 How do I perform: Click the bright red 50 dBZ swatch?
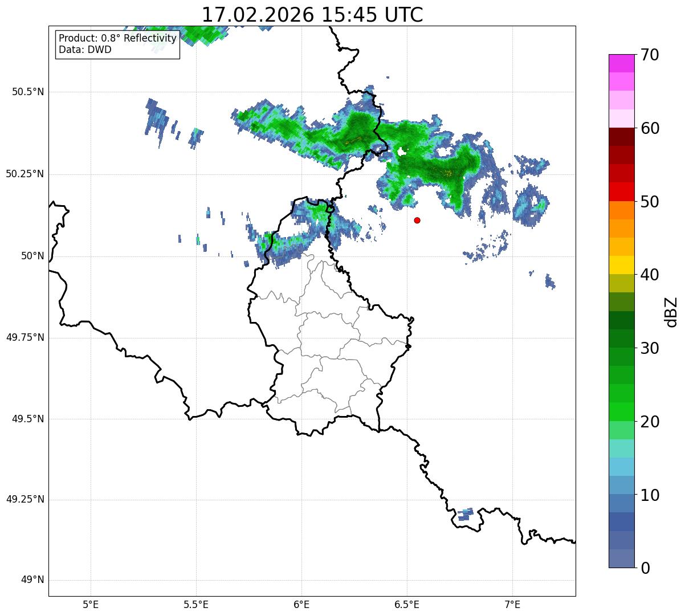(x=622, y=192)
